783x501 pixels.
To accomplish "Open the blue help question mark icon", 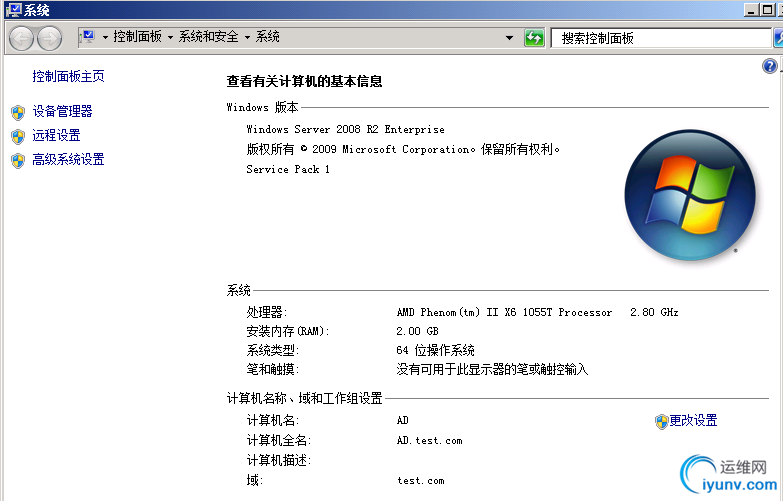I will [x=769, y=66].
